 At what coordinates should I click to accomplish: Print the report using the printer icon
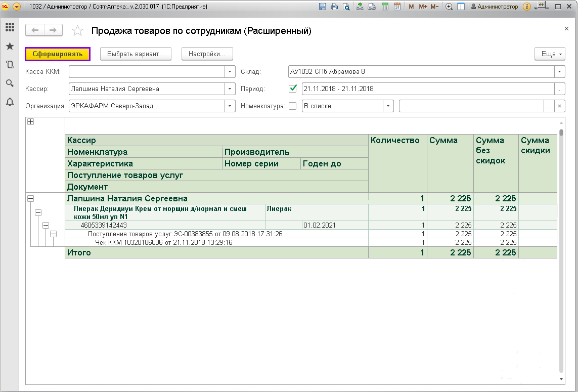point(334,7)
